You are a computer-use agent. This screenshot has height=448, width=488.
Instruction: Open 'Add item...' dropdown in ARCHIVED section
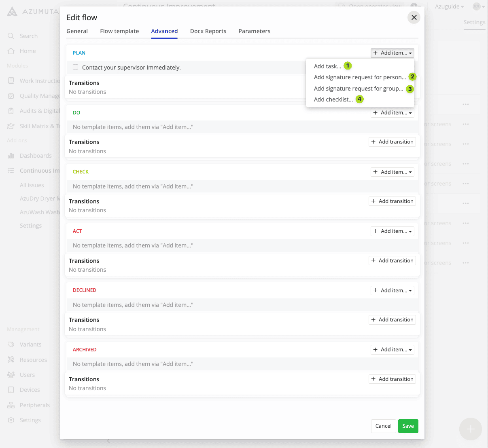pos(392,350)
